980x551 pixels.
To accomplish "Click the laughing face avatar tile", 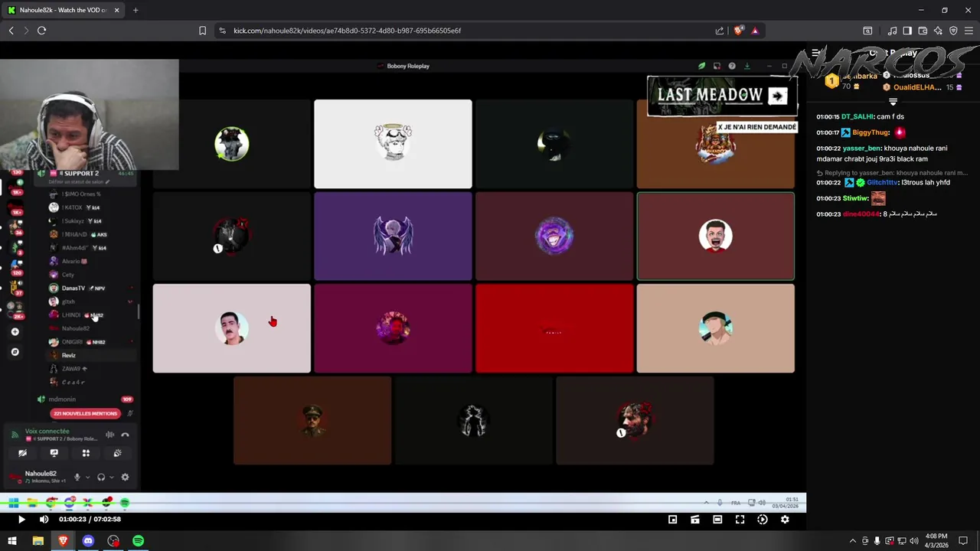I will pyautogui.click(x=715, y=236).
